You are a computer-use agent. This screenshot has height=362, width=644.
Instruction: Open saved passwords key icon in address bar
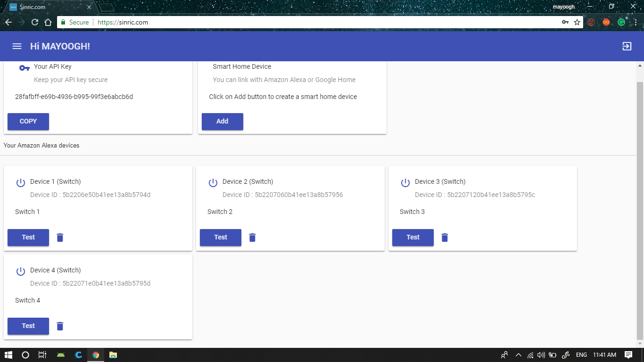[565, 22]
